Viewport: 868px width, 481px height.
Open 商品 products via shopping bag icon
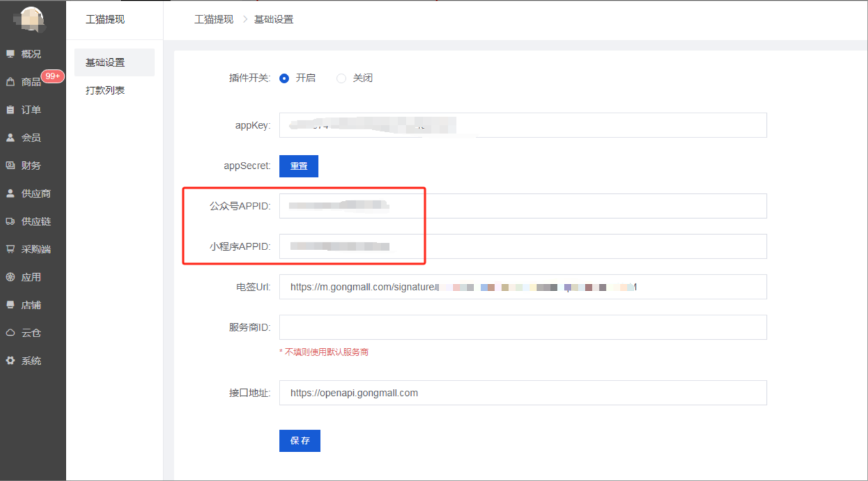10,82
